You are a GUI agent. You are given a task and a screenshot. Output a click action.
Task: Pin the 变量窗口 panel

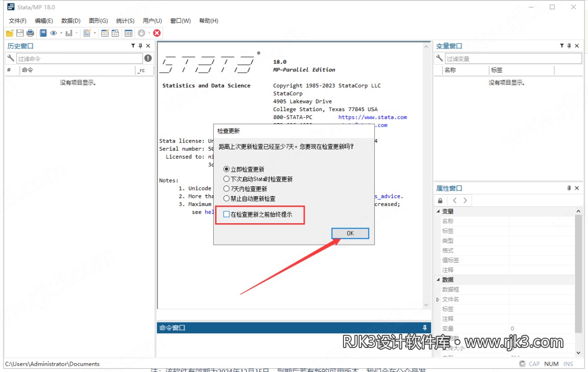click(x=569, y=46)
